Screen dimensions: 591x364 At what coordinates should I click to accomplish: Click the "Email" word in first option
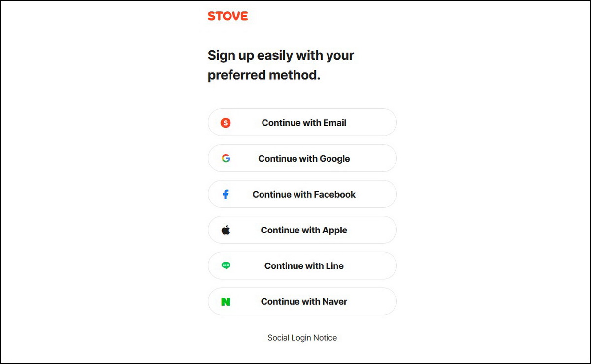335,123
